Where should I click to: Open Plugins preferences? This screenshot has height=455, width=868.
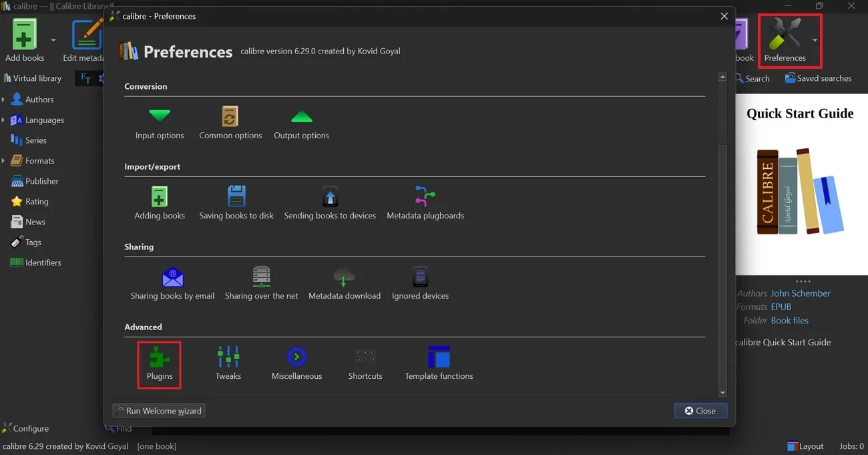coord(160,364)
